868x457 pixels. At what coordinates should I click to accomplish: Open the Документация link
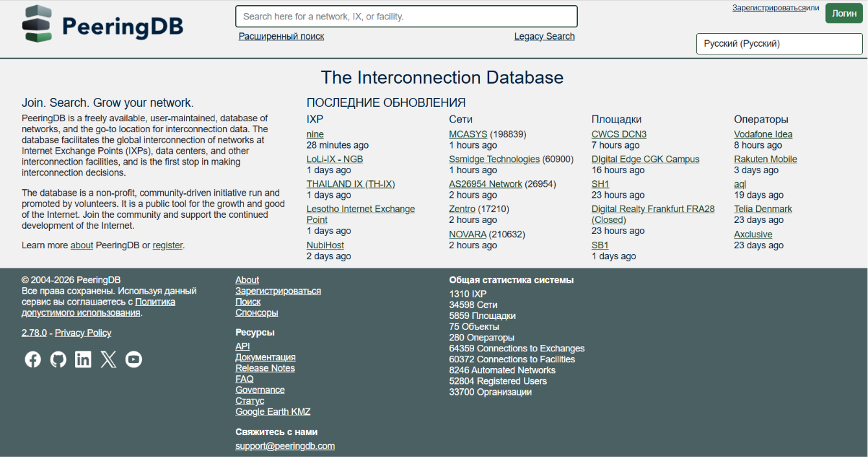[x=266, y=357]
